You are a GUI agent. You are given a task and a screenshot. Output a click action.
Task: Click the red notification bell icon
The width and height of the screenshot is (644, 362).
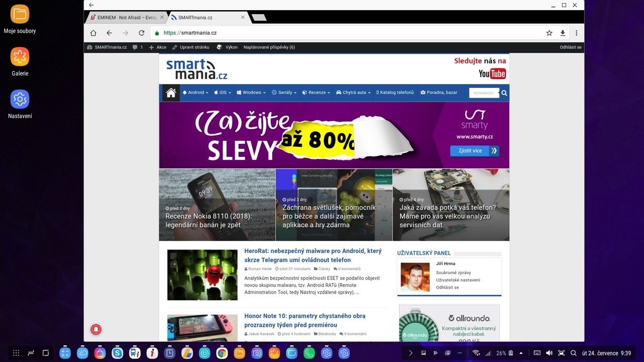point(96,330)
